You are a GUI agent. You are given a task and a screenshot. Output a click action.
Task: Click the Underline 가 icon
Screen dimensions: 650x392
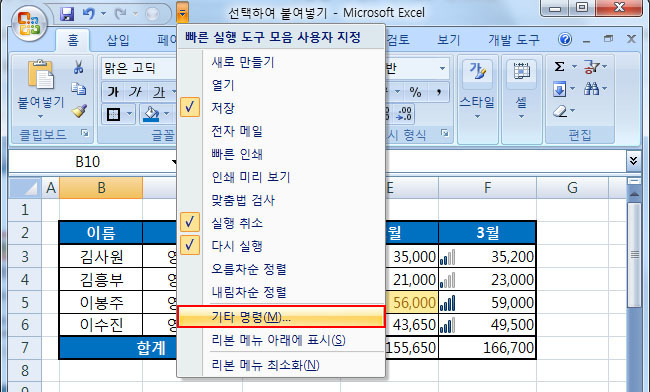point(159,91)
